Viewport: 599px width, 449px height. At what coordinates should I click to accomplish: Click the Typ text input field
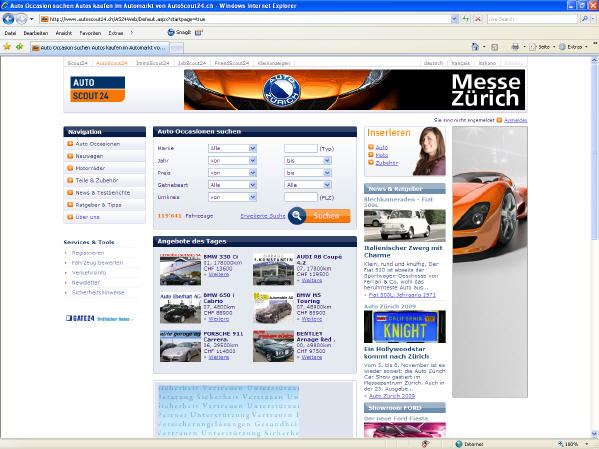point(301,148)
